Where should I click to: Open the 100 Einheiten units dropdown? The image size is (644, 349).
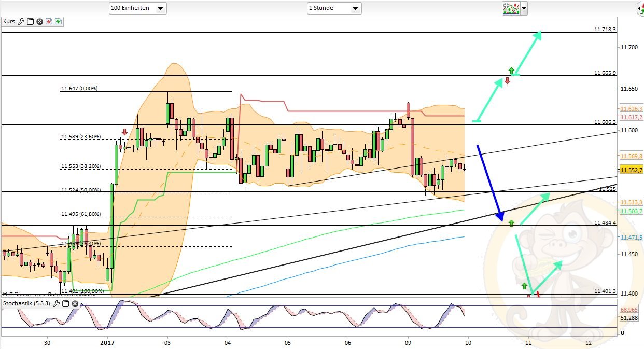137,8
